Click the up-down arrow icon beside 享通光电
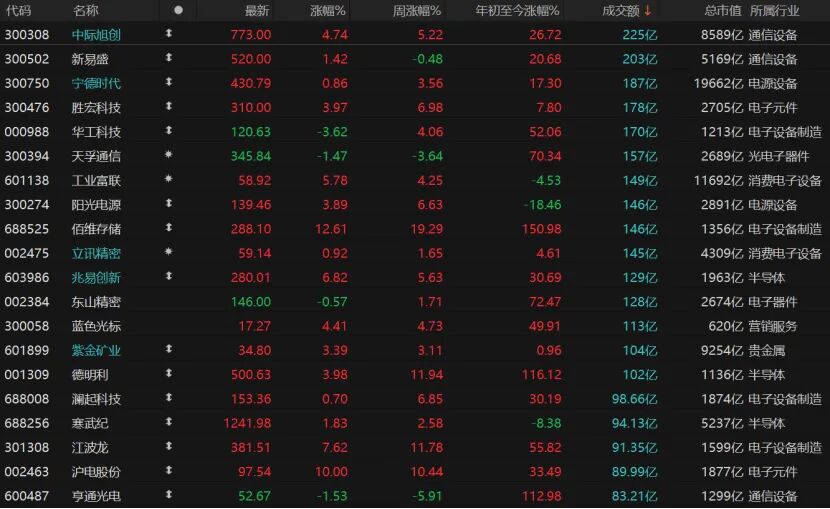This screenshot has height=509, width=830. (168, 496)
